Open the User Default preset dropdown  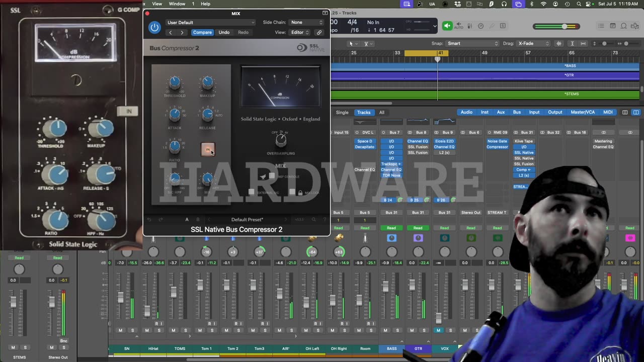point(211,22)
